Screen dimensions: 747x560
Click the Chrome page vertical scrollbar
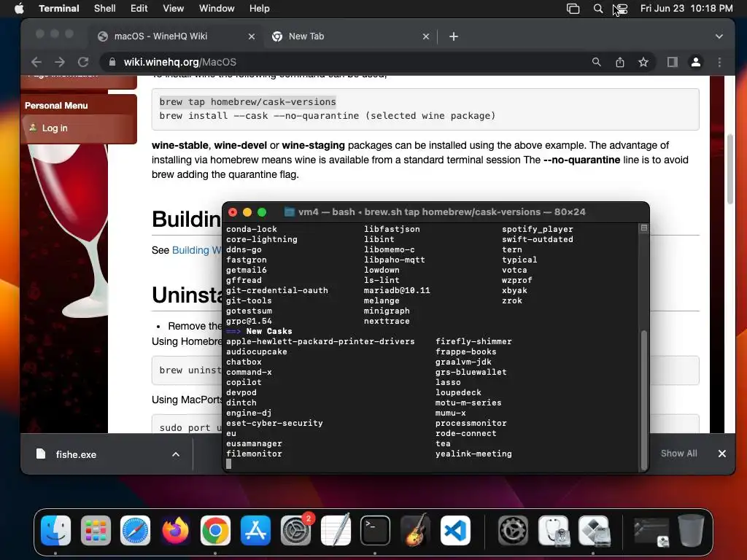point(730,169)
